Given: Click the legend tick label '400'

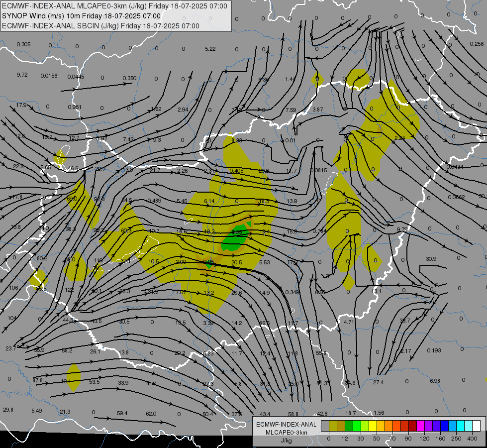Looking at the screenshot, I should pos(472,439).
